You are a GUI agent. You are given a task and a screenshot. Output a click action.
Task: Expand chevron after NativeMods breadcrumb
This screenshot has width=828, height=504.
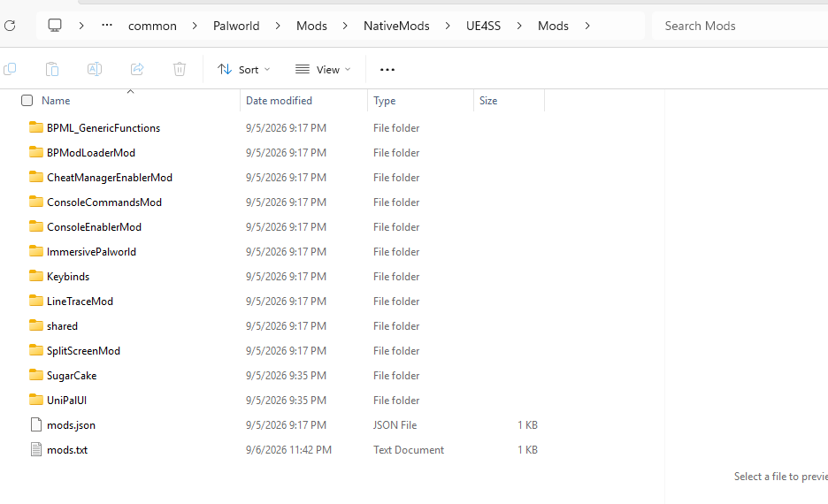pos(448,26)
